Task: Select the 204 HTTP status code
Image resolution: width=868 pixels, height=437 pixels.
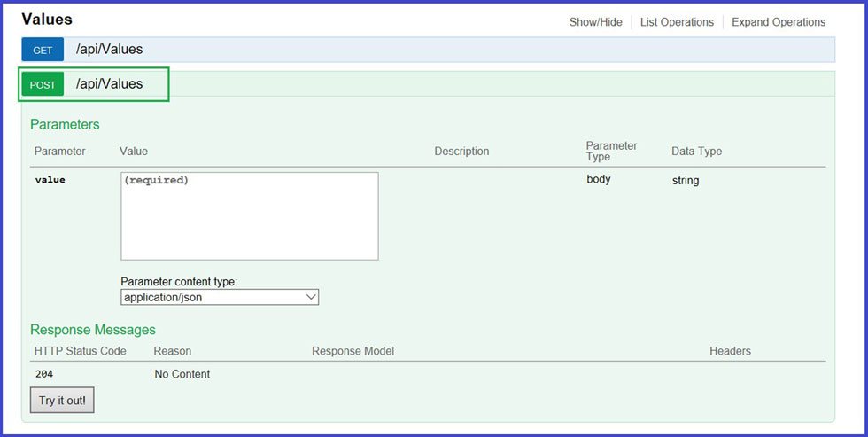Action: click(44, 374)
